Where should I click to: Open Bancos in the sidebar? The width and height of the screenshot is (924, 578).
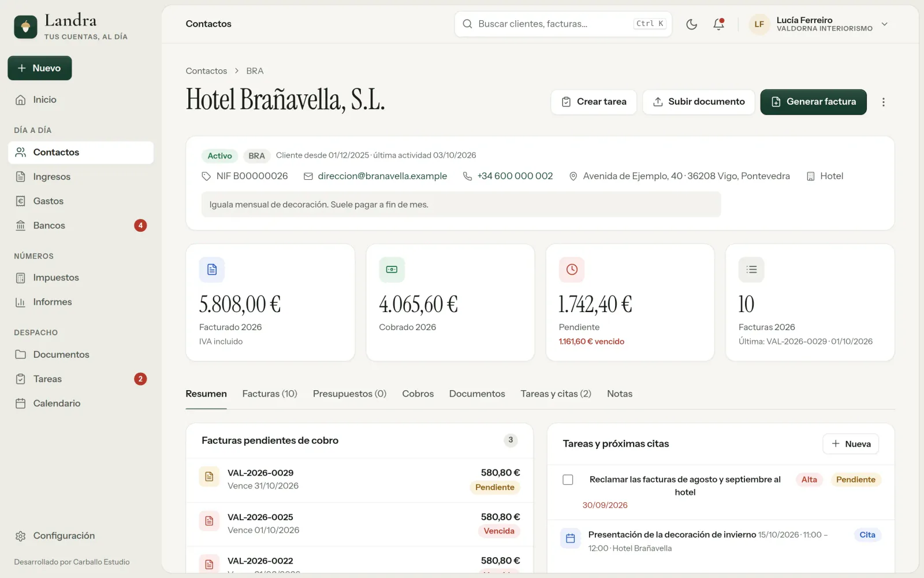(81, 225)
